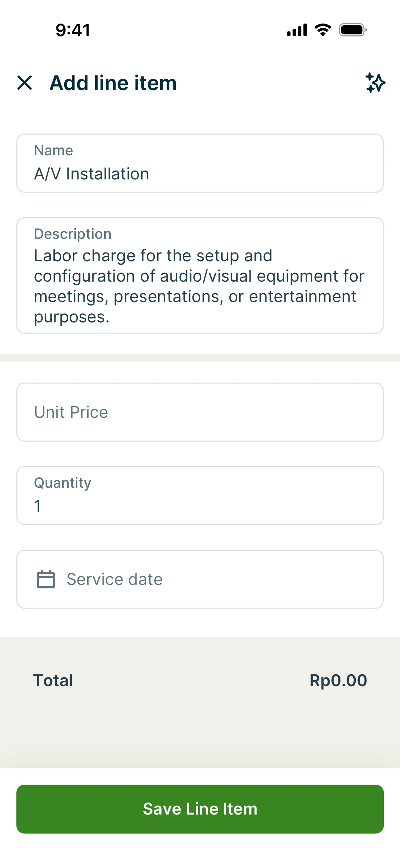Tap the AI sparkle icon
This screenshot has width=400, height=868.
point(375,83)
